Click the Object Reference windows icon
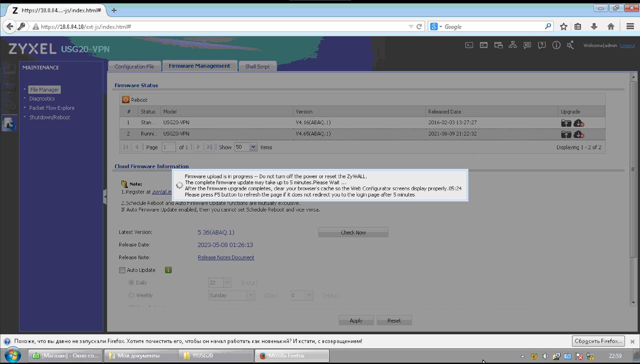The width and height of the screenshot is (640, 364). pyautogui.click(x=498, y=45)
